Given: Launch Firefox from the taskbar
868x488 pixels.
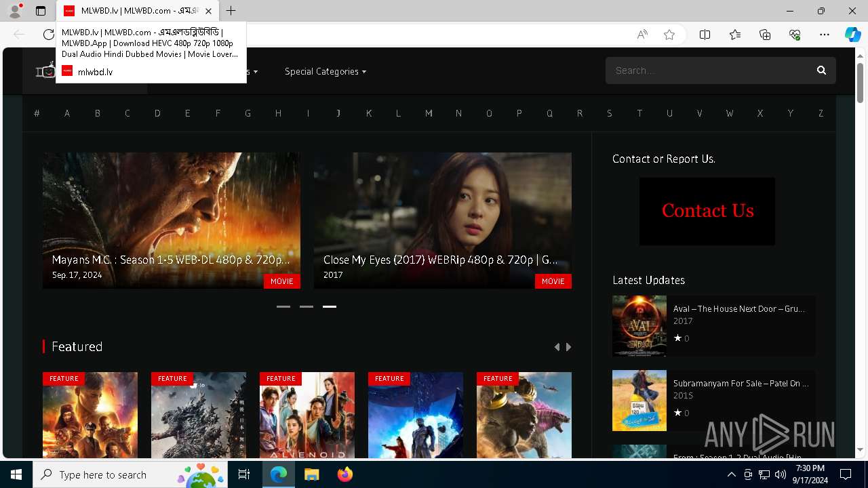Looking at the screenshot, I should (x=345, y=474).
